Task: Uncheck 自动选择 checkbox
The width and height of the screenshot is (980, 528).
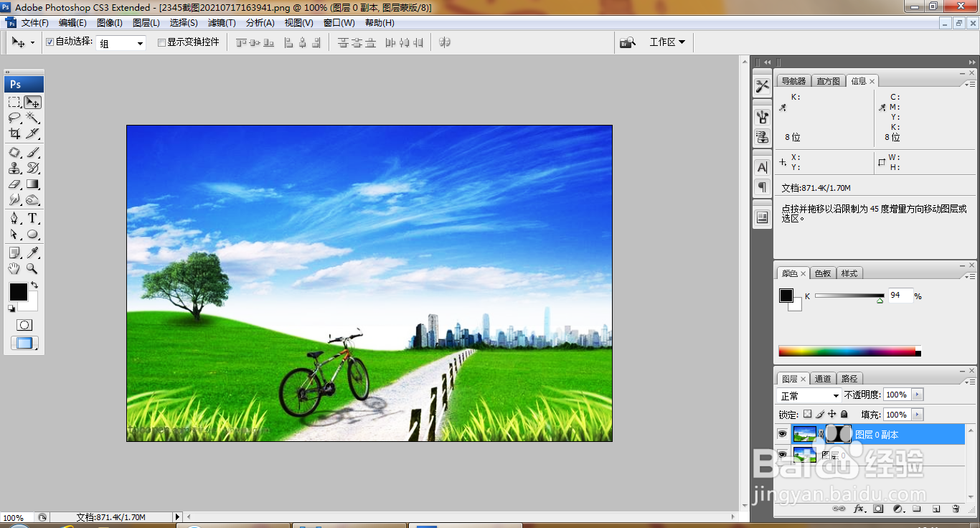Action: click(x=50, y=42)
